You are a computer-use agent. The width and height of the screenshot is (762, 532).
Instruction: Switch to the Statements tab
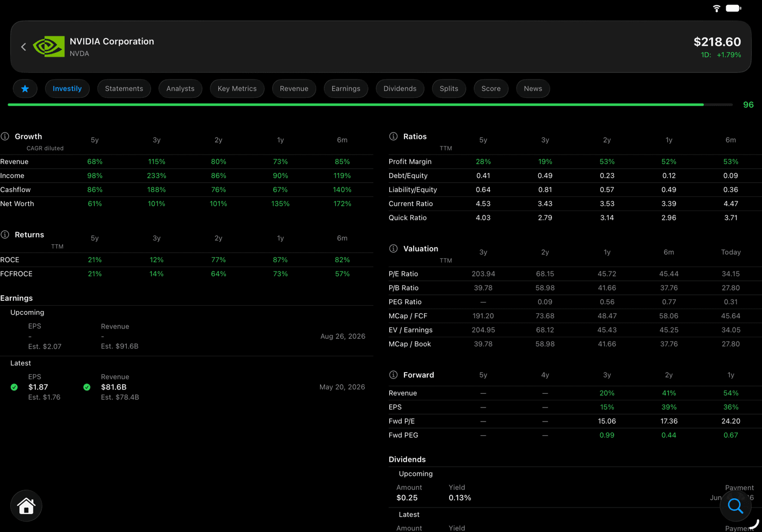(124, 89)
